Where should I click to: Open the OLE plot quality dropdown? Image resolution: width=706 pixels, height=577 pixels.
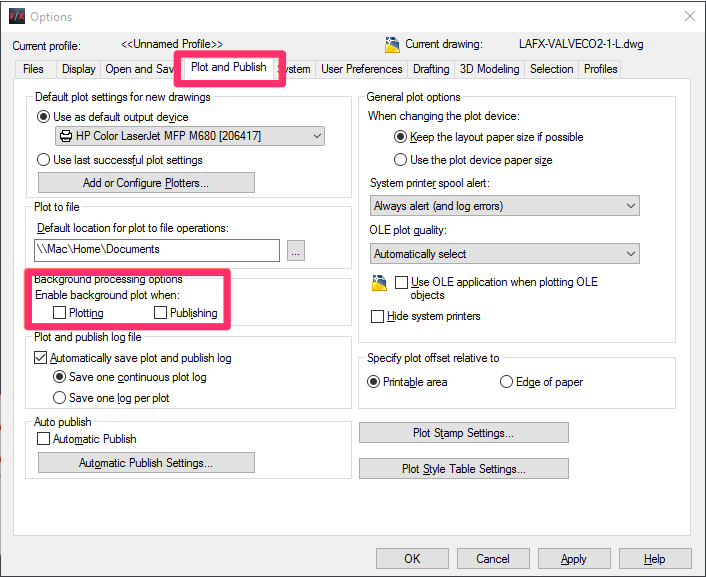click(504, 254)
